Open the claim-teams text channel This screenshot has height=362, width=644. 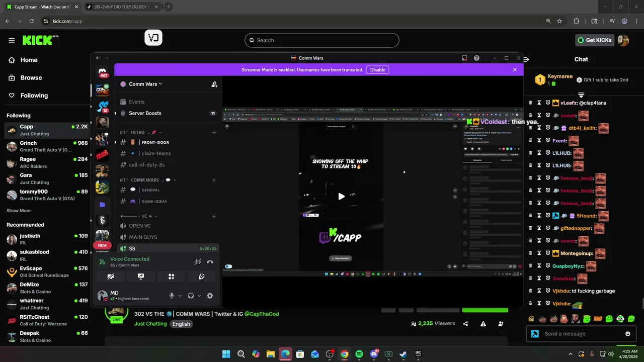click(x=168, y=153)
